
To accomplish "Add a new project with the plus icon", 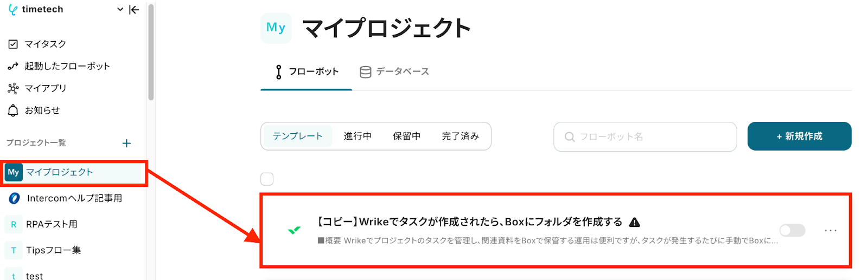I will (x=126, y=143).
